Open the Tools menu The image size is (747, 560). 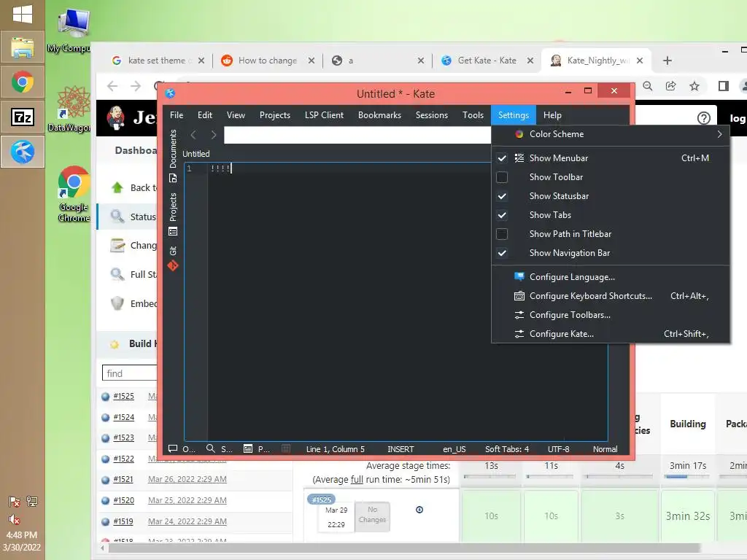coord(473,115)
